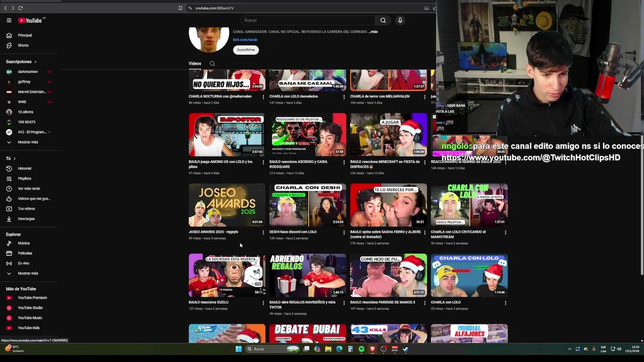Screen dimensions: 644x362
Task: Expand channel description with ...más
Action: 373,32
